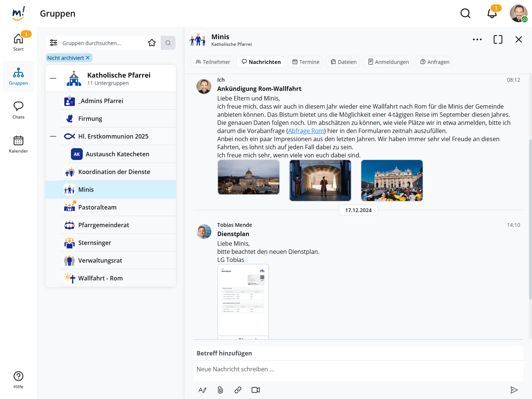Open the text formatting tool
The height and width of the screenshot is (399, 532).
tap(202, 390)
